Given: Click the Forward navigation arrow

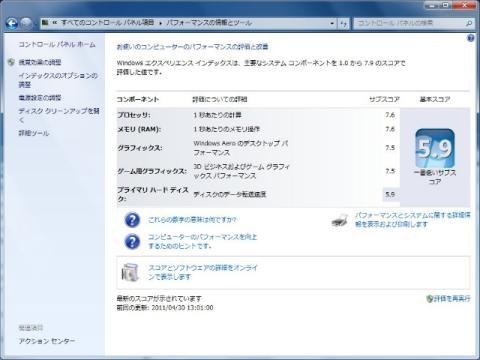Looking at the screenshot, I should 27,23.
